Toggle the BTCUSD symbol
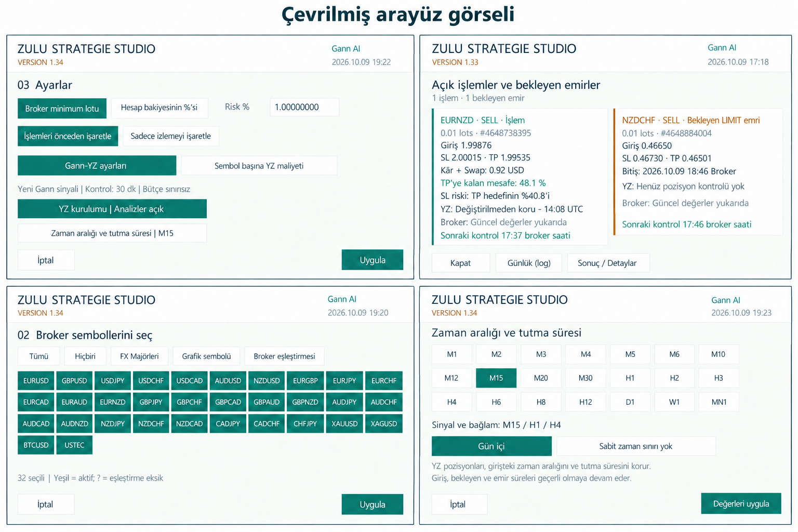Screen dimensions: 798x532 pos(36,445)
